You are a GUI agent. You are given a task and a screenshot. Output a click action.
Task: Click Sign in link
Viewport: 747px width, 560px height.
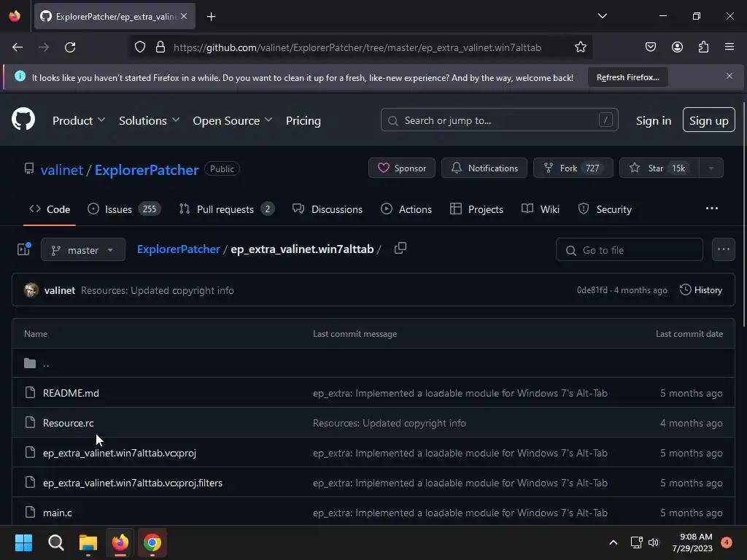coord(654,121)
